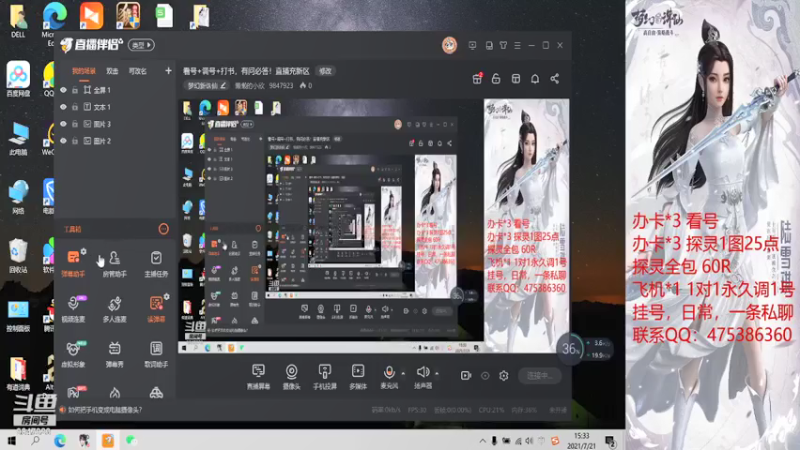Click 修改 to edit stream title

[x=325, y=71]
